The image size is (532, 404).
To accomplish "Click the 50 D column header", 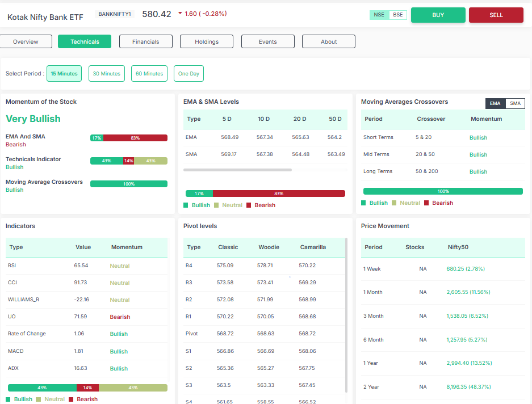I will click(335, 119).
